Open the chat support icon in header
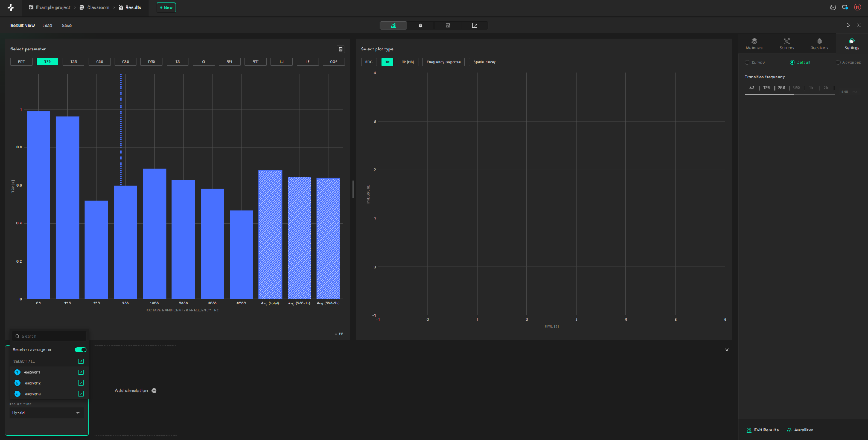 (845, 7)
